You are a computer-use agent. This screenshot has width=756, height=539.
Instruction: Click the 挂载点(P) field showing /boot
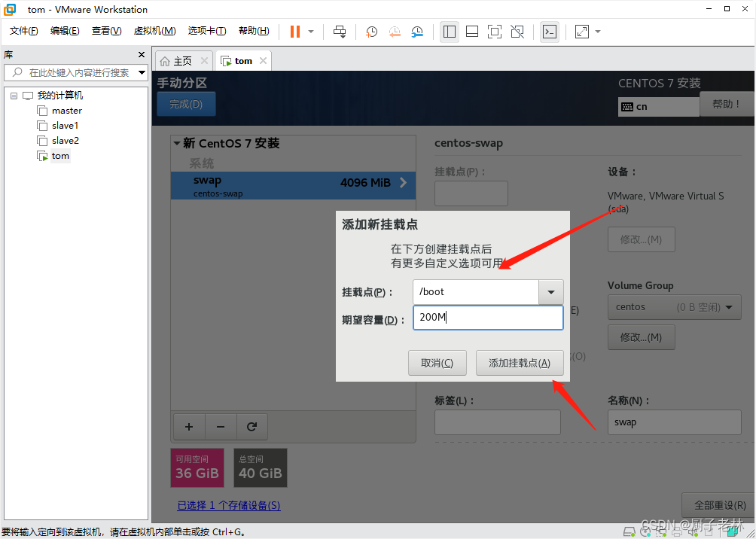pyautogui.click(x=475, y=292)
